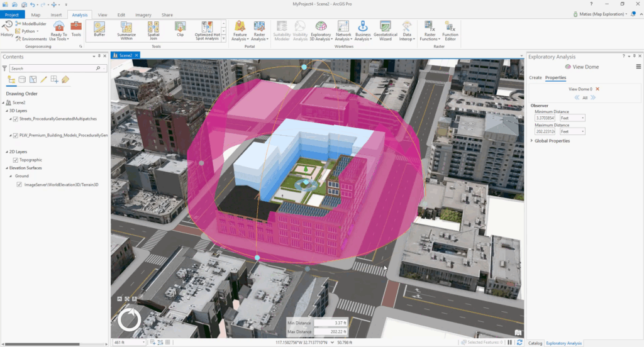Toggle WorldElevation3D/Terrain3D checkbox
Viewport: 644px width, 347px height.
19,185
